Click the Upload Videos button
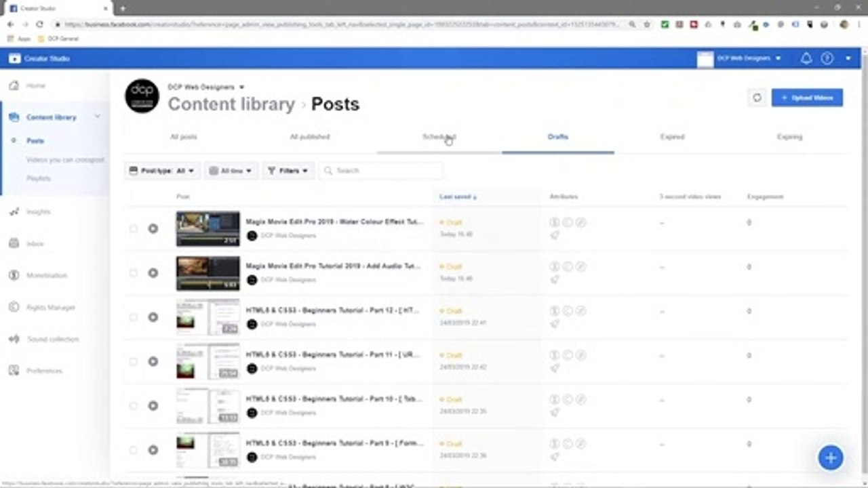 807,98
